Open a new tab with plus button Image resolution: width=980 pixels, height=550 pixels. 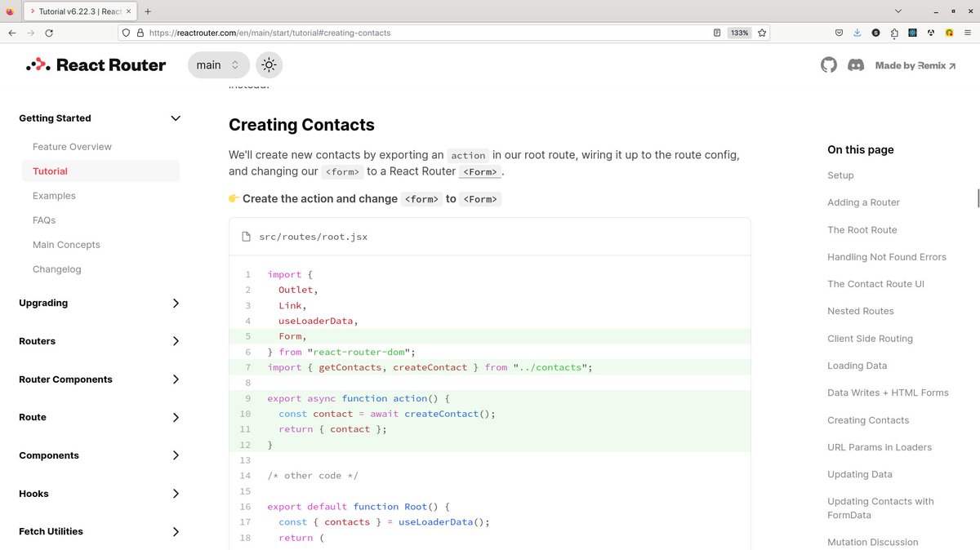(148, 11)
